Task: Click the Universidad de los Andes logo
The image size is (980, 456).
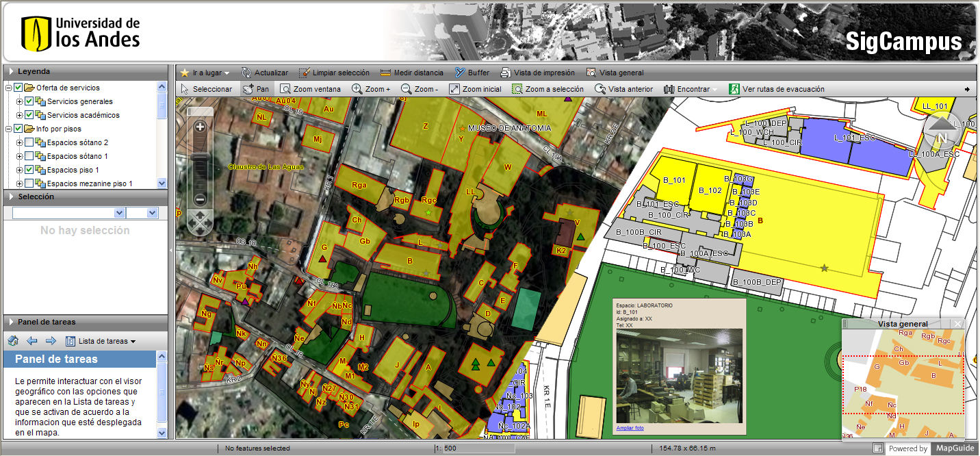Action: (81, 32)
